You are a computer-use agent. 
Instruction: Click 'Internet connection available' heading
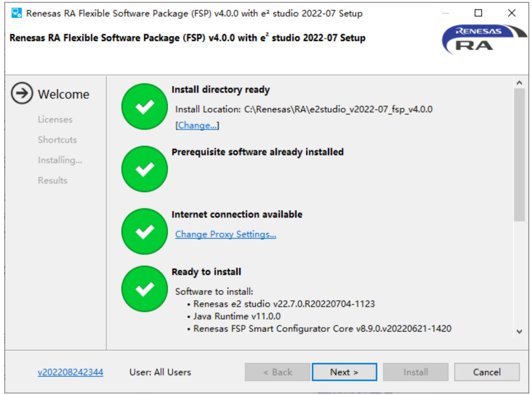[237, 214]
